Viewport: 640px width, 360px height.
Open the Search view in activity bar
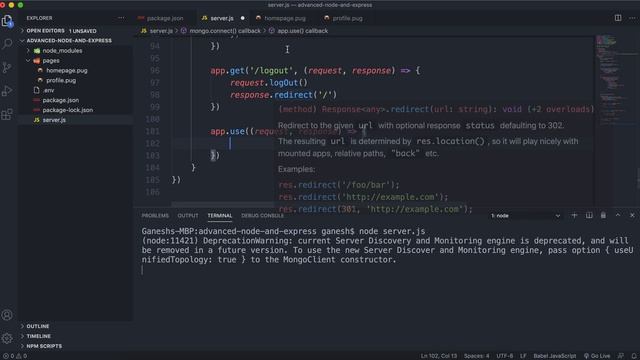click(7, 44)
